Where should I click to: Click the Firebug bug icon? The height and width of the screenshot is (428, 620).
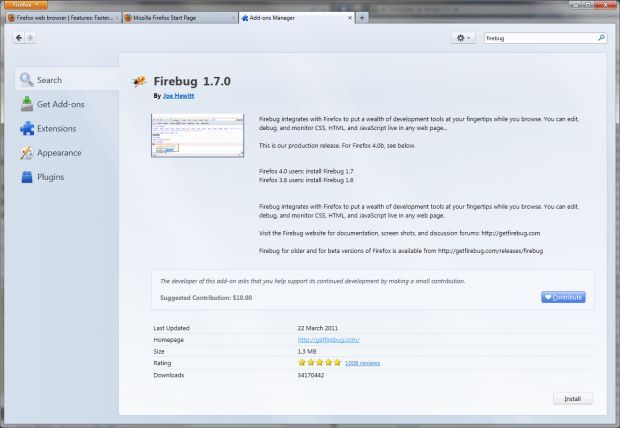coord(139,81)
